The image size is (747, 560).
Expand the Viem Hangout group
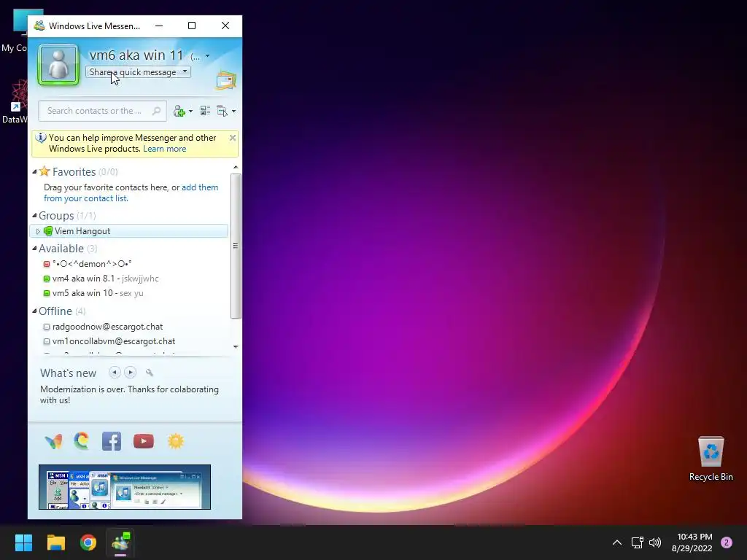coord(38,231)
